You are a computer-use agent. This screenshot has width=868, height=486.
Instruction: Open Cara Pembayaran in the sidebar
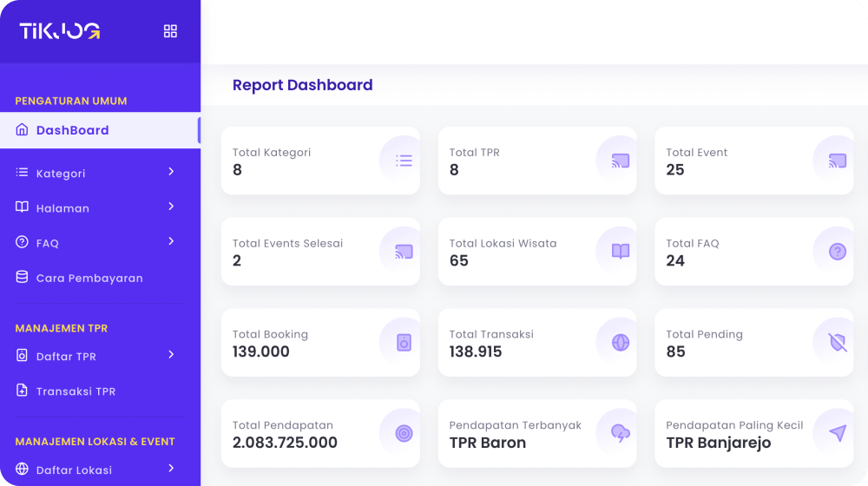89,279
